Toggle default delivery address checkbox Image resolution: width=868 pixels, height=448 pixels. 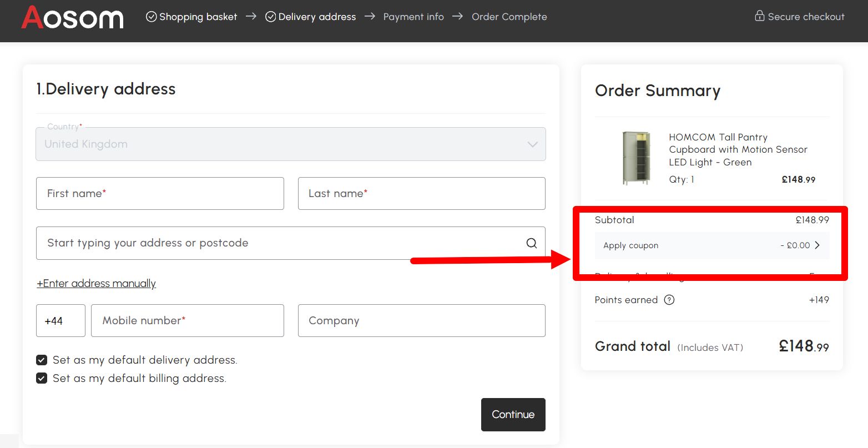[42, 360]
